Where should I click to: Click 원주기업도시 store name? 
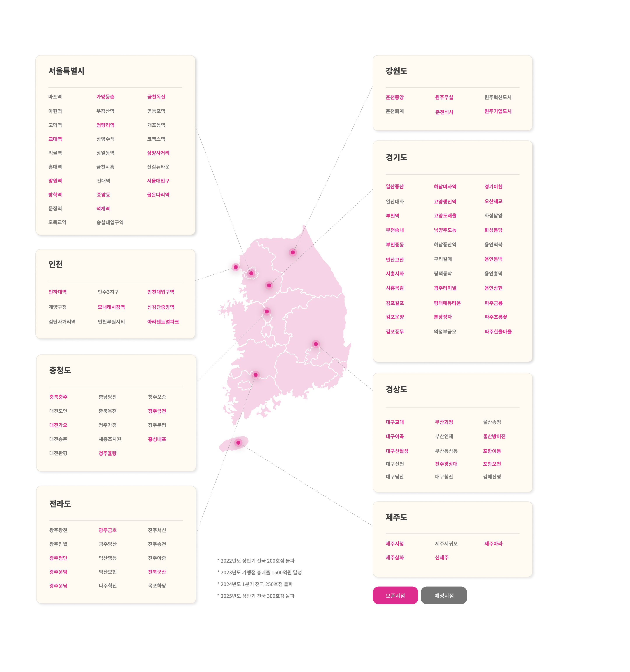pyautogui.click(x=498, y=111)
